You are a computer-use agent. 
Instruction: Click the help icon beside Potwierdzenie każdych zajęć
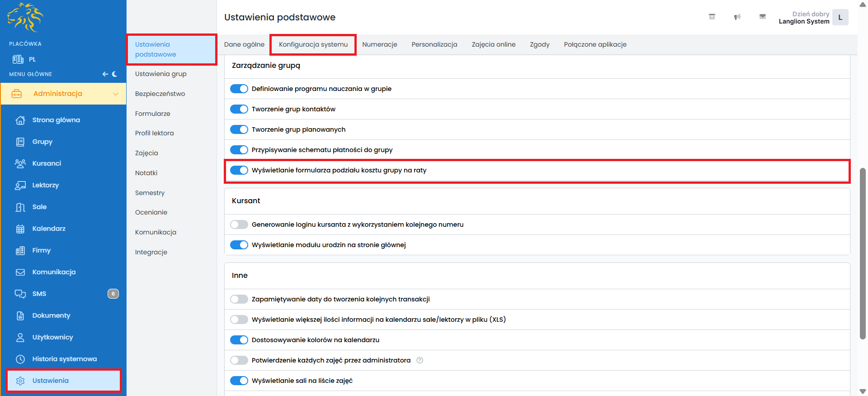coord(420,360)
